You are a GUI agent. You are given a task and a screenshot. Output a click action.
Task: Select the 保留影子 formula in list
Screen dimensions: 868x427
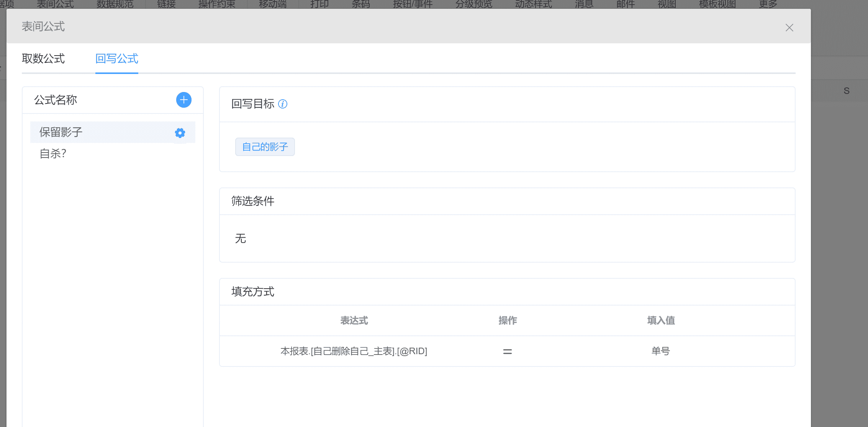click(113, 132)
